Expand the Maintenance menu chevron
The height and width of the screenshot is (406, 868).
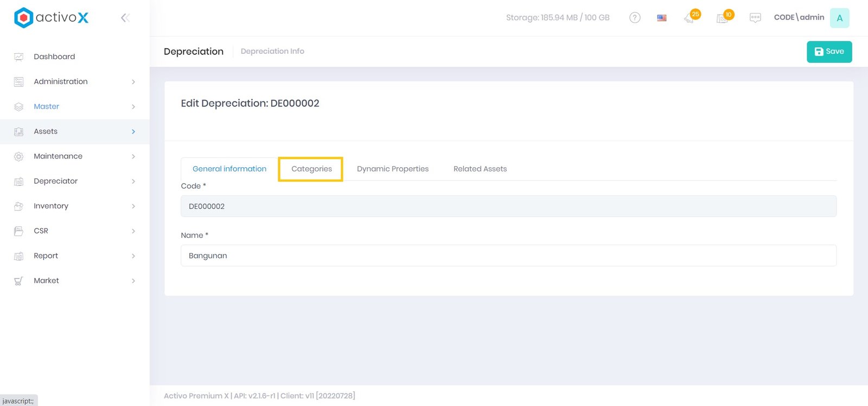(x=133, y=156)
